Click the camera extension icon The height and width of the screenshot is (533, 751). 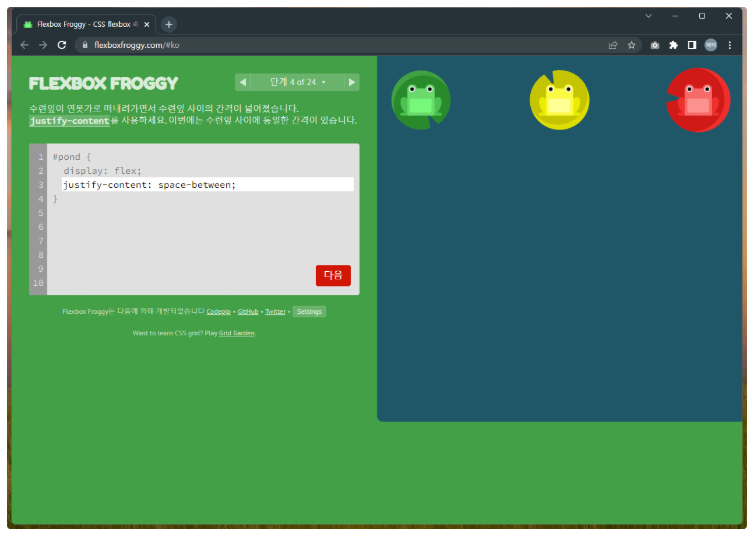(x=655, y=45)
